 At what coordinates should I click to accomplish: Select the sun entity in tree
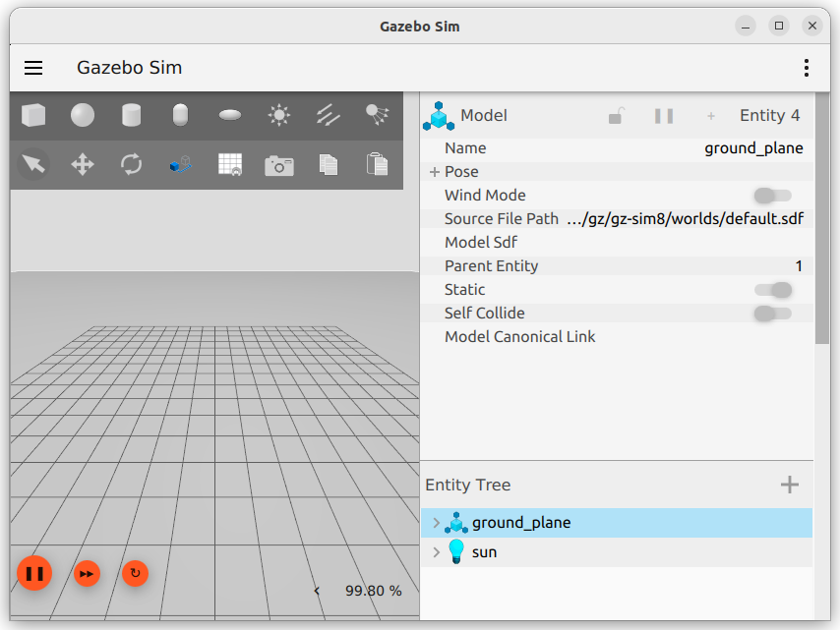click(485, 552)
